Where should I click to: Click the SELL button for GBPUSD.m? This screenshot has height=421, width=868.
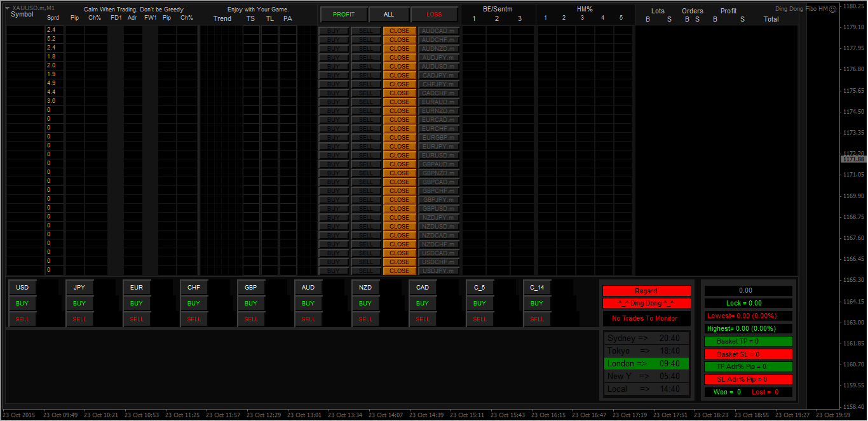(x=366, y=208)
